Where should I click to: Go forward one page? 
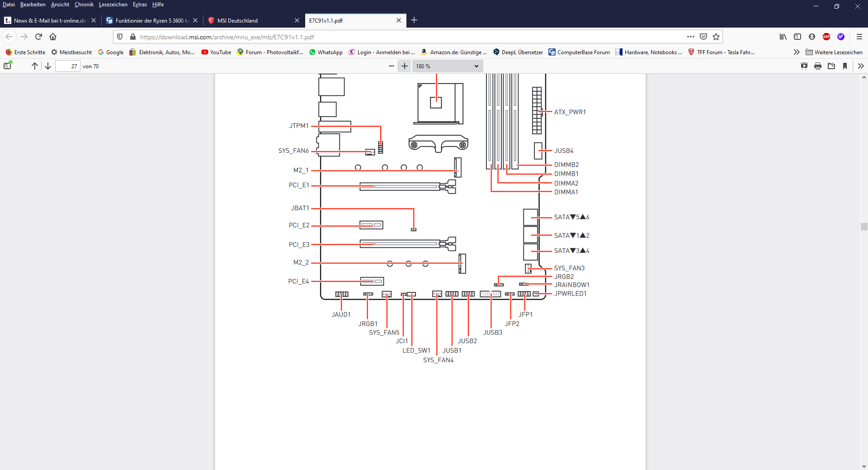24,37
